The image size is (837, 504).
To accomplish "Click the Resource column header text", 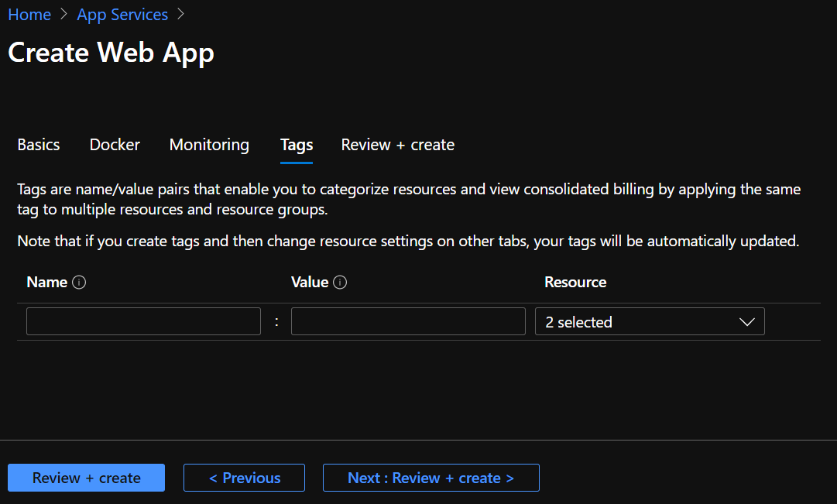I will tap(575, 282).
